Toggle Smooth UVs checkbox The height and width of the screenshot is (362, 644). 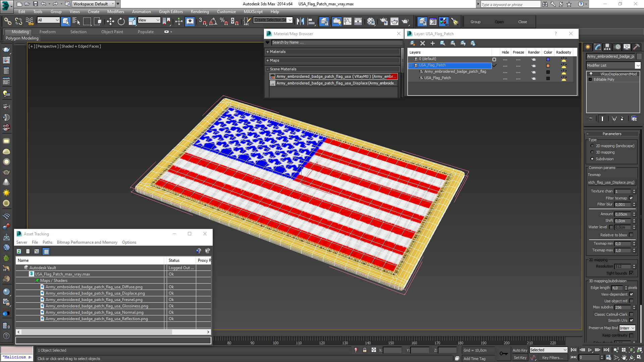(x=631, y=320)
